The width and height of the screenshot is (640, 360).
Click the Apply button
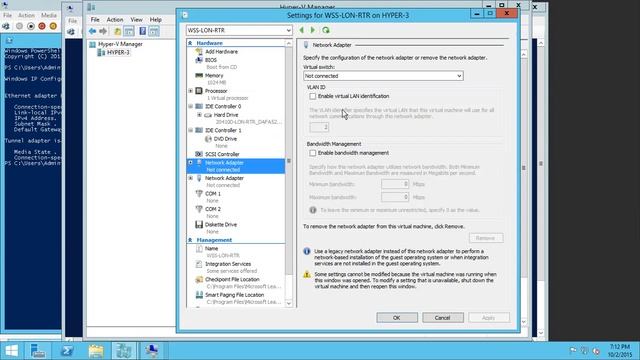coord(489,318)
